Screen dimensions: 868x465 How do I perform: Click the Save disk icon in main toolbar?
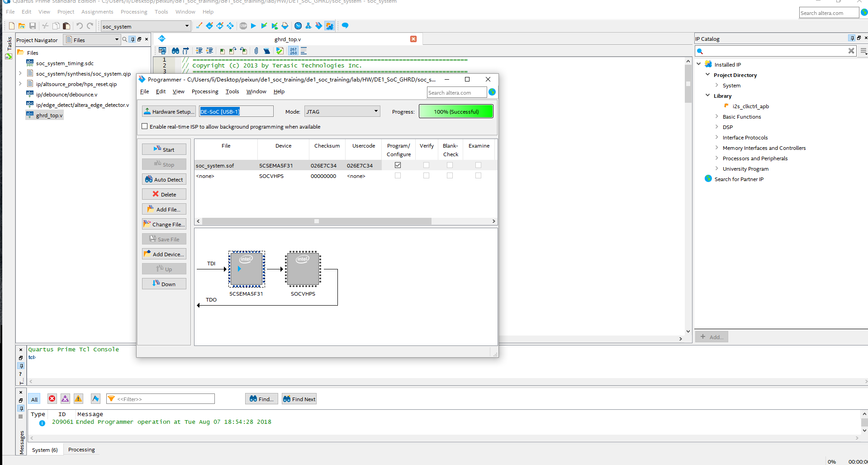tap(33, 26)
